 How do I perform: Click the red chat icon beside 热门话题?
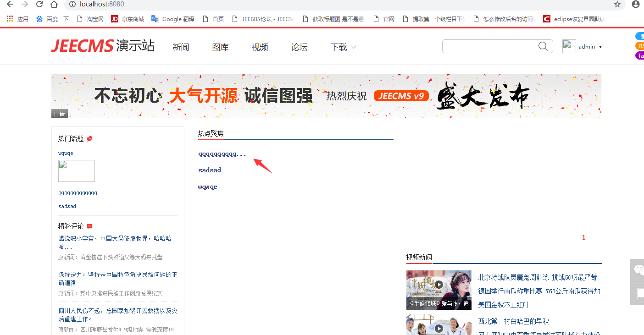89,139
